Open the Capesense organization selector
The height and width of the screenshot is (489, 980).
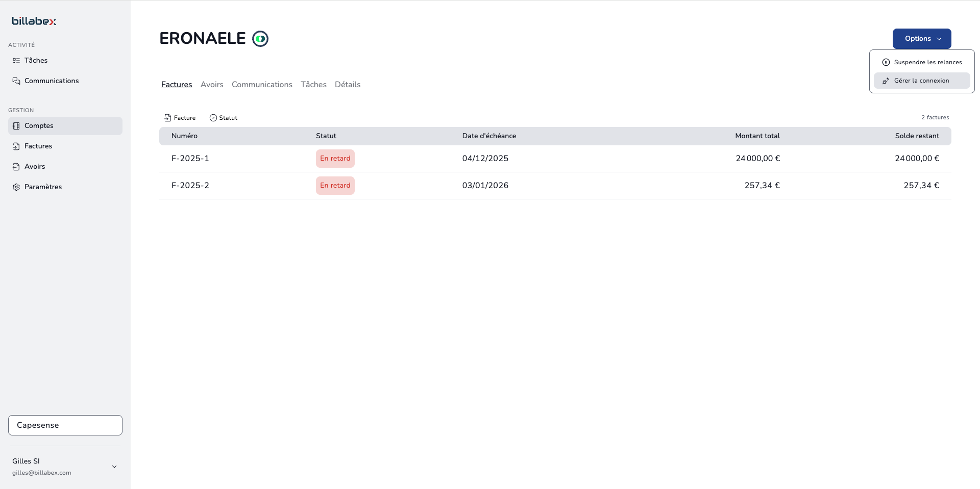pyautogui.click(x=65, y=425)
